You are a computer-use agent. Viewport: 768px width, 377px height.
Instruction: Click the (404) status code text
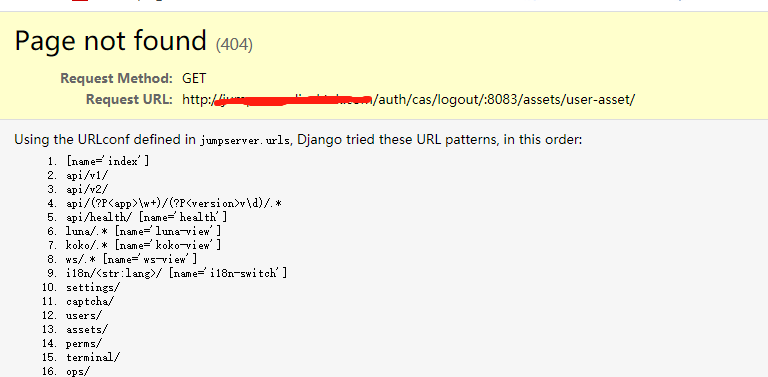tap(234, 45)
